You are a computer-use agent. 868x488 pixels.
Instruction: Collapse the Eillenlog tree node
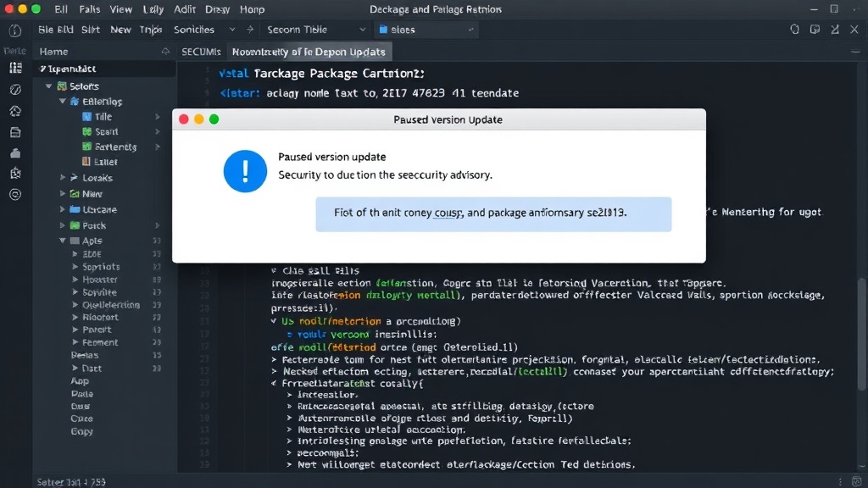point(63,102)
